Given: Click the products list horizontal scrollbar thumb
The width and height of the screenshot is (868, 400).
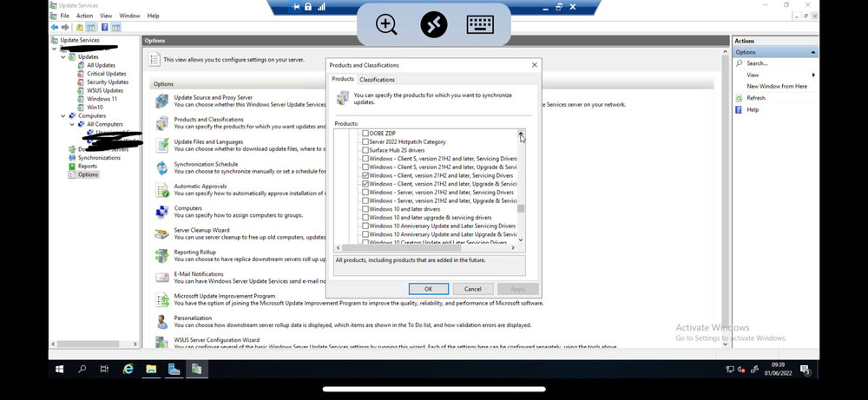Looking at the screenshot, I should (401, 248).
